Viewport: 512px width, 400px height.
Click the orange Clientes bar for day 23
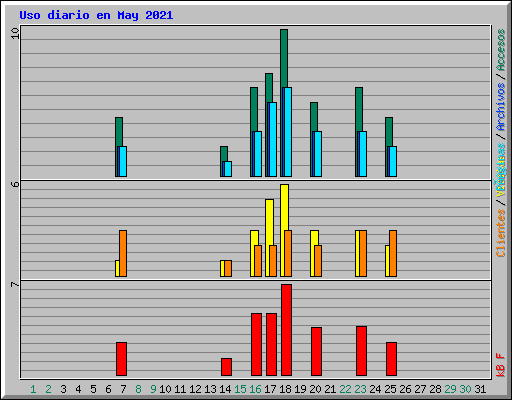tap(363, 253)
